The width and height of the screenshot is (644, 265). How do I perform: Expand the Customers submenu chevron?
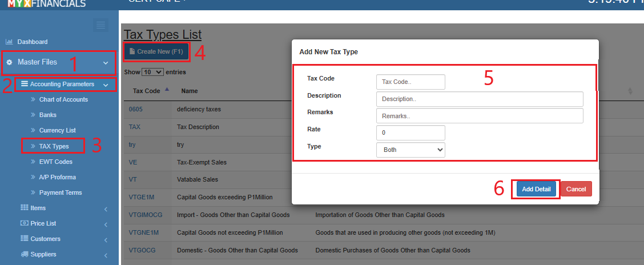106,240
